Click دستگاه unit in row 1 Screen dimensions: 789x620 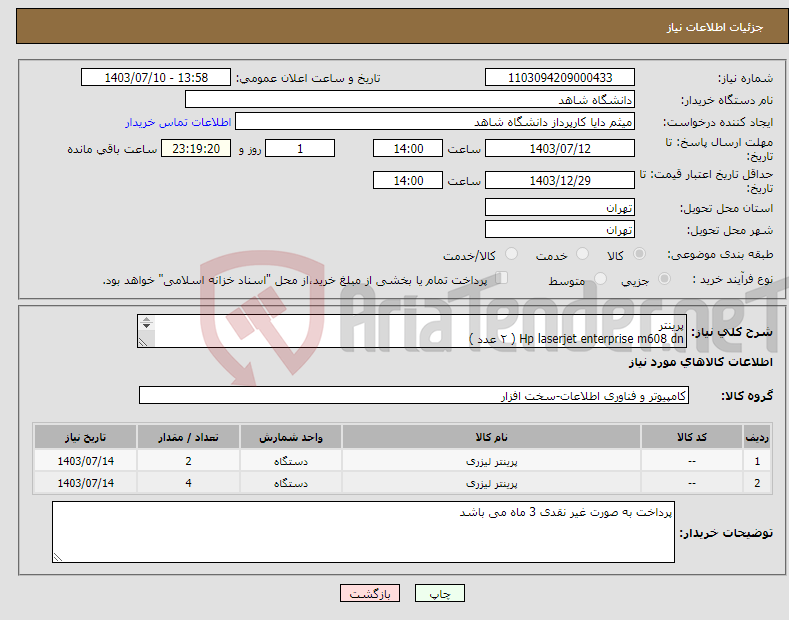point(291,461)
